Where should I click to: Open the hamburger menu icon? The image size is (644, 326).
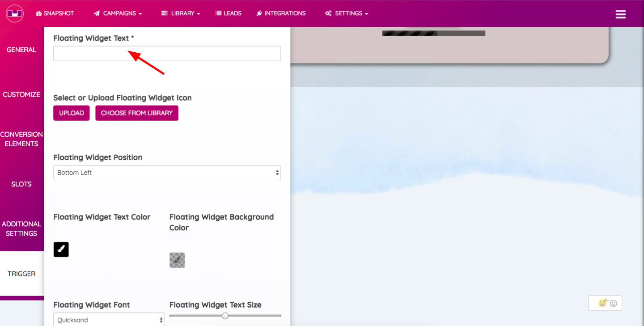pos(620,14)
